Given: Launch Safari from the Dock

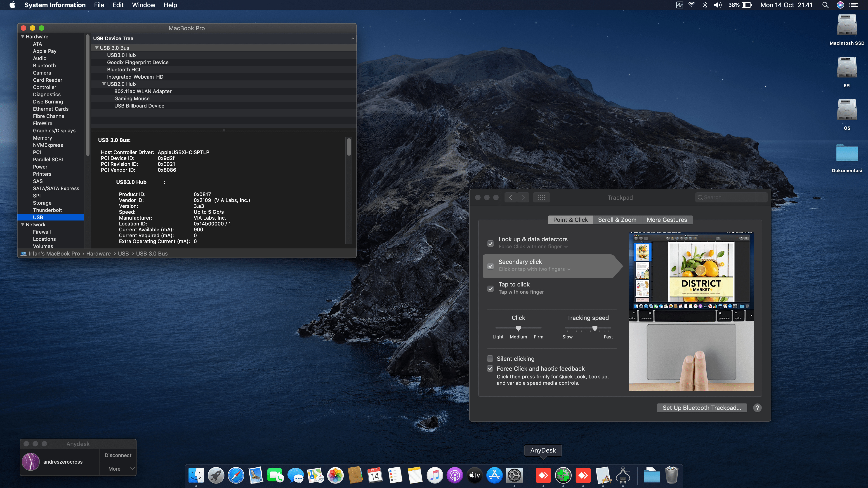Looking at the screenshot, I should (x=236, y=476).
